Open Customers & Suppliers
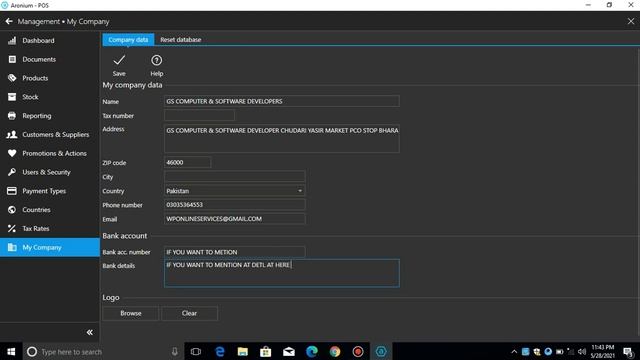640x360 pixels. click(50, 134)
